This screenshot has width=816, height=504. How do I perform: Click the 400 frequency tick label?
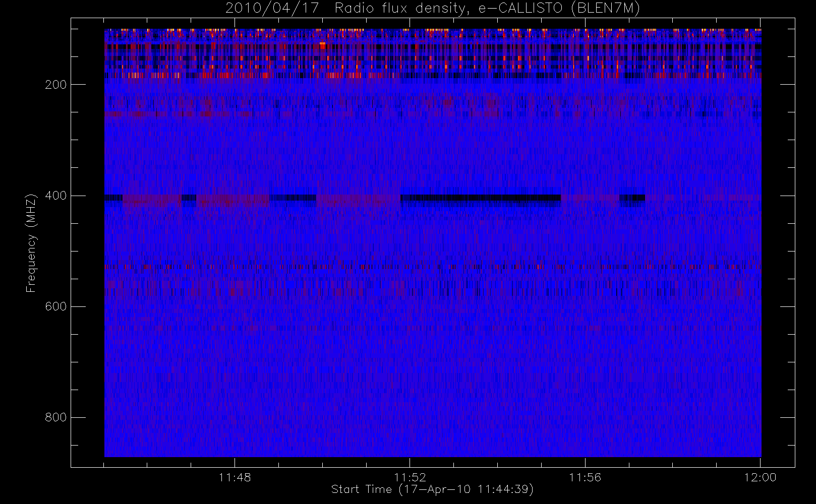click(x=55, y=196)
